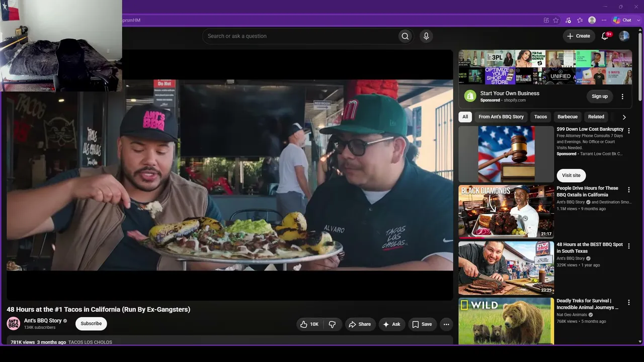Open the YouTube account avatar menu

pyautogui.click(x=624, y=36)
